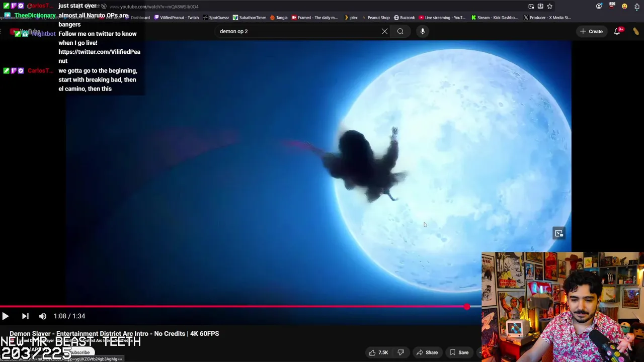Open the Tangia bookmark
Screen dimensions: 644x362
(x=279, y=18)
